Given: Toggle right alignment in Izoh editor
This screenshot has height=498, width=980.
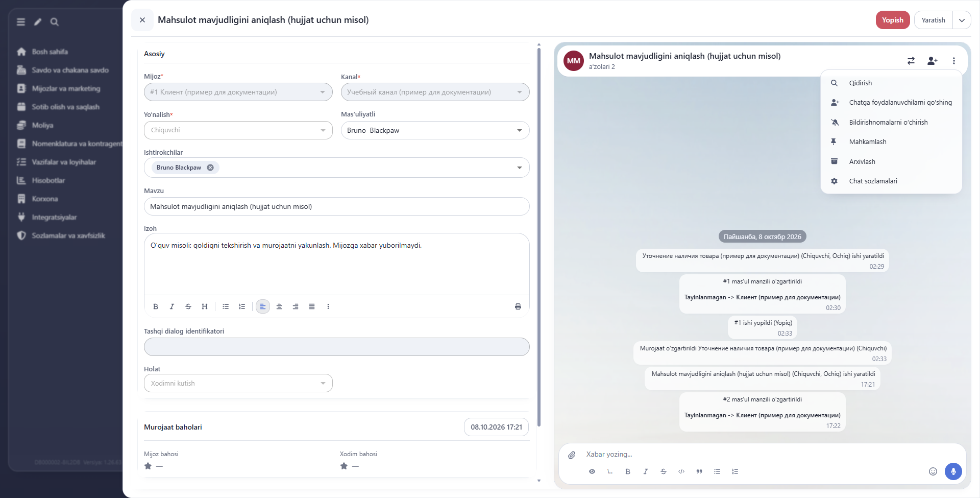Looking at the screenshot, I should pos(296,306).
